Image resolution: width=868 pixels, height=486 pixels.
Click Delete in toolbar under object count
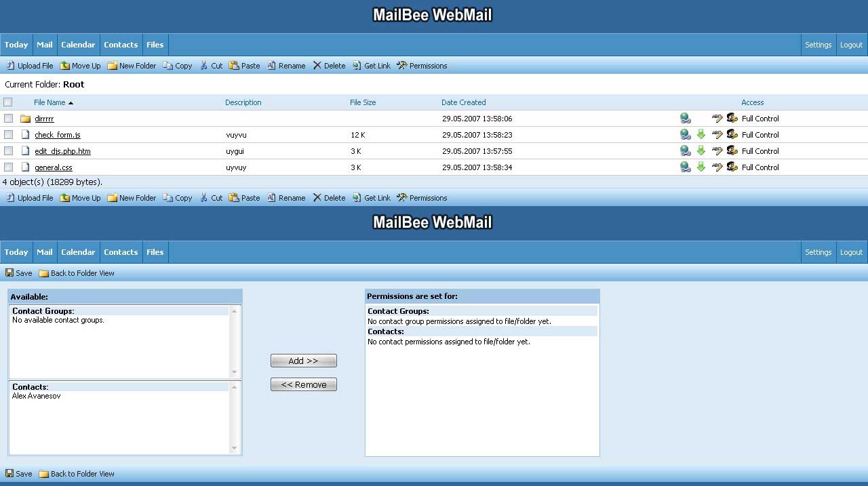coord(329,198)
